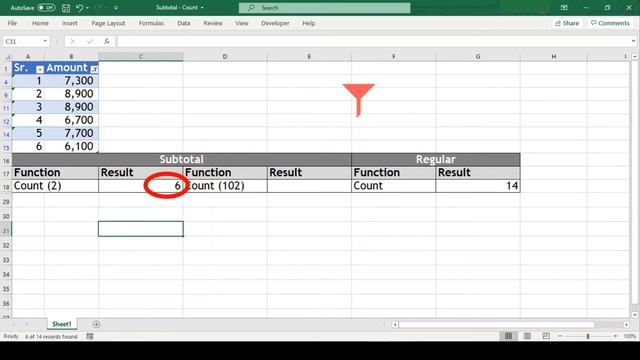640x360 pixels.
Task: Click the zoom slider handle
Action: click(x=588, y=336)
